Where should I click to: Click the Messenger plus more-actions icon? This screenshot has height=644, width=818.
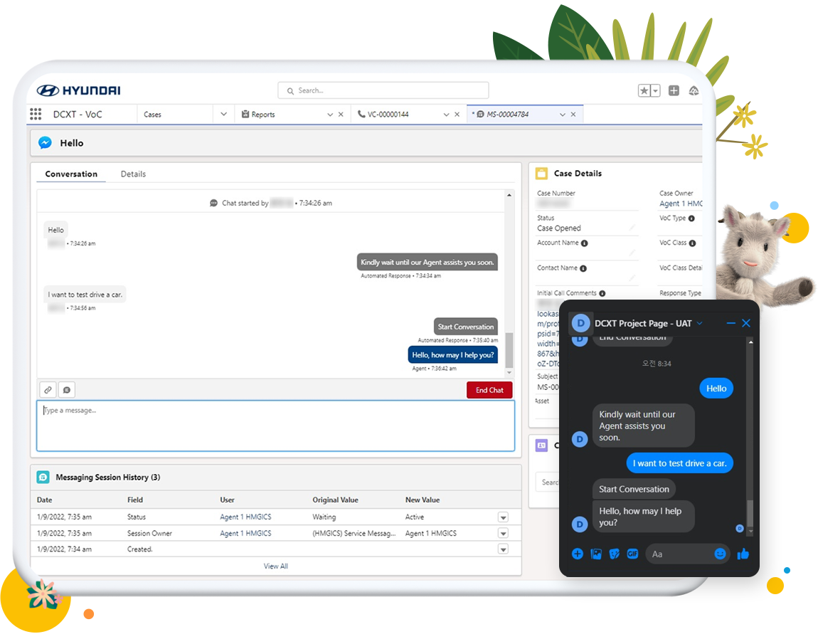click(x=578, y=554)
